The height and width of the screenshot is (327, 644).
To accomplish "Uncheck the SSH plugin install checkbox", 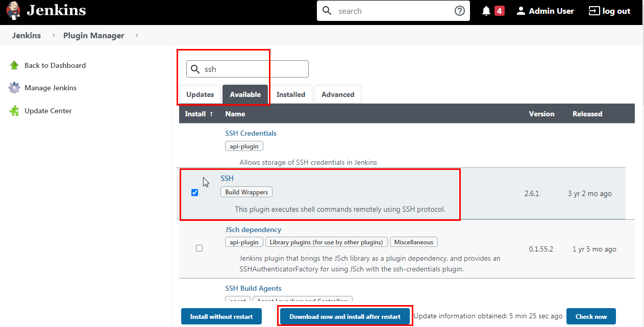I will (194, 192).
